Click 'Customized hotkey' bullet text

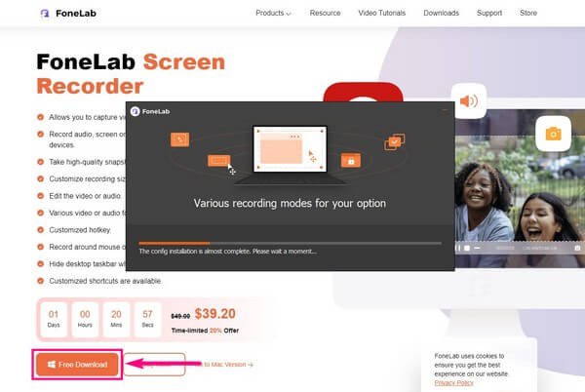(80, 230)
